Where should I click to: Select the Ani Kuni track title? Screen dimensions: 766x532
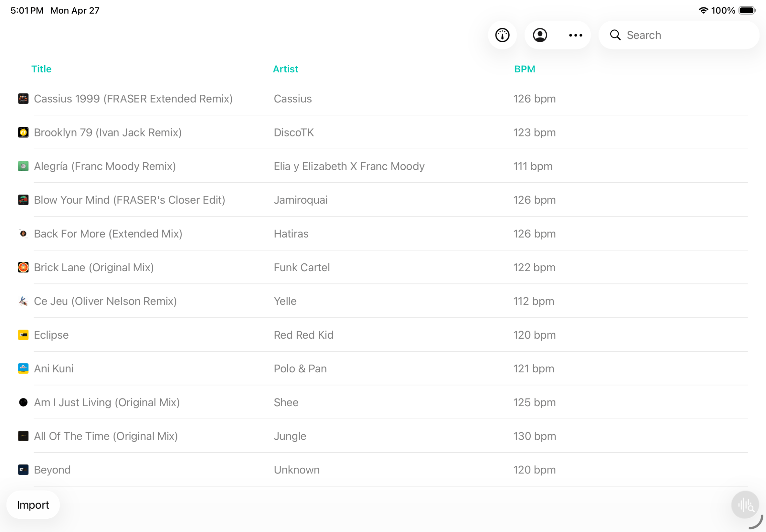(x=54, y=368)
